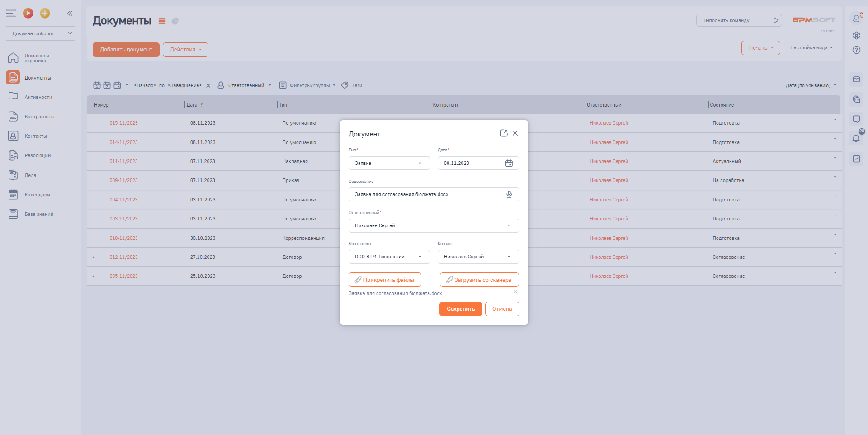Open the list view icon next to Документы title

(162, 21)
